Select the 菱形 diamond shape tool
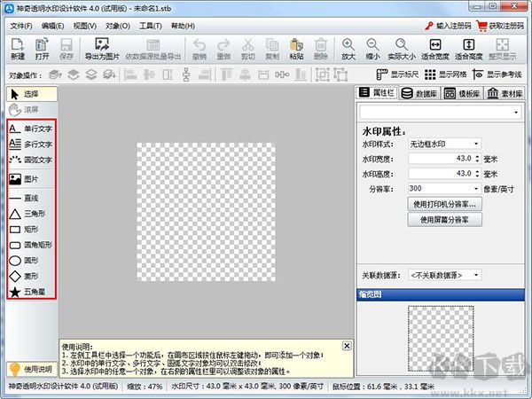The image size is (532, 399). tap(29, 276)
